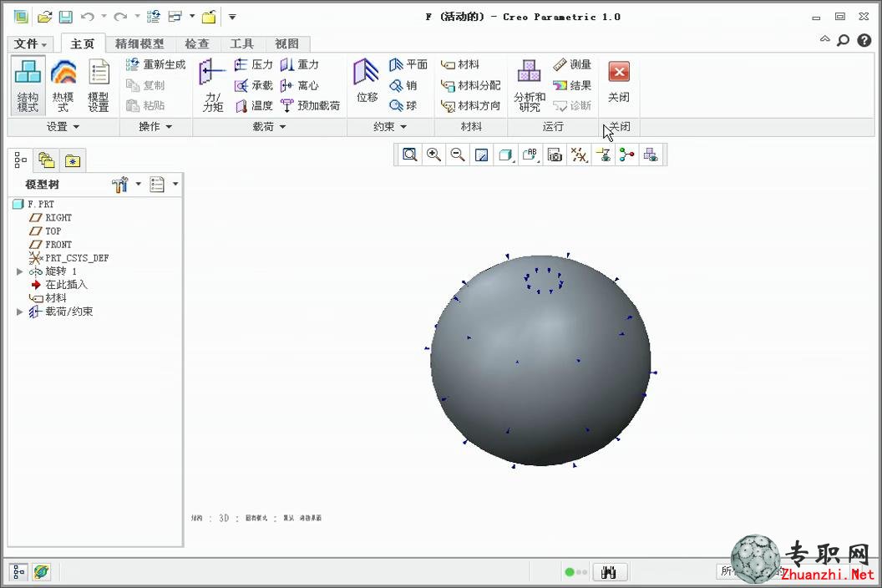Click Regenerate (重新生成) button
This screenshot has width=882, height=588.
[x=156, y=64]
